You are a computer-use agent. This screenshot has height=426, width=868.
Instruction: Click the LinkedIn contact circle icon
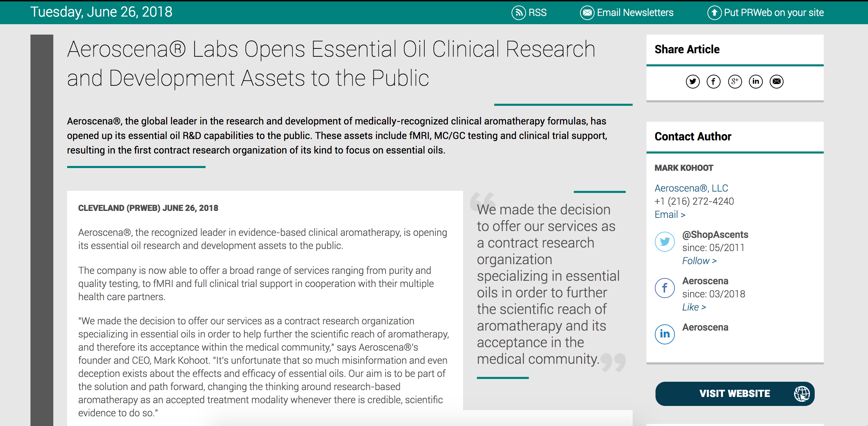point(664,334)
